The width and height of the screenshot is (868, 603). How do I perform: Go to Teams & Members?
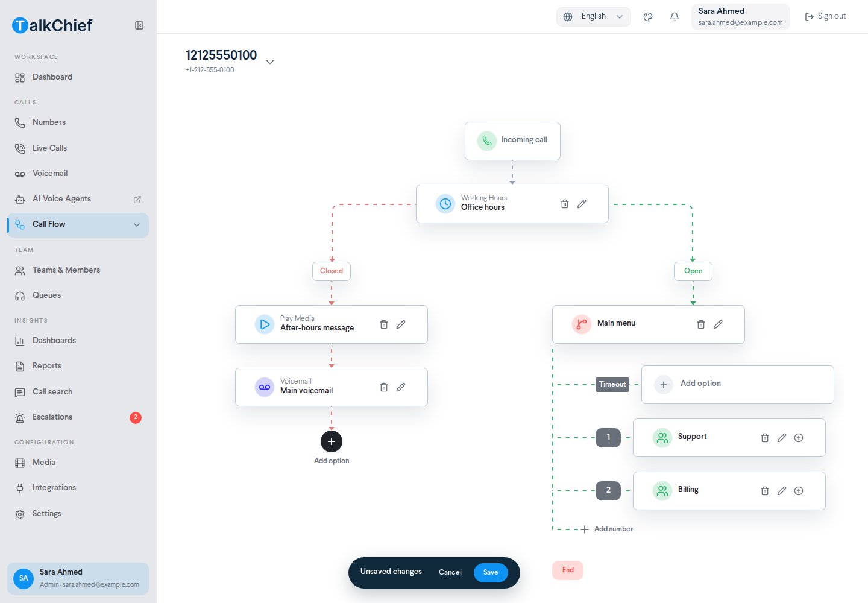click(78, 270)
